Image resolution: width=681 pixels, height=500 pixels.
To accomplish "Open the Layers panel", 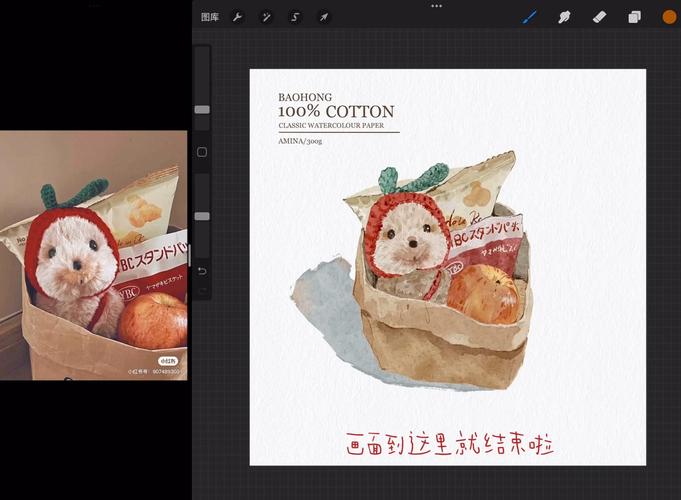I will tap(634, 17).
